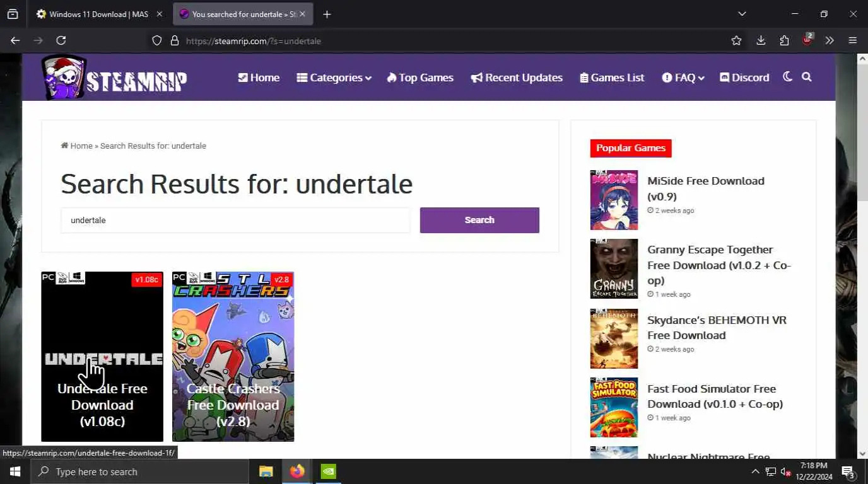Click the Granny Escape Together thumbnail
This screenshot has height=484, width=868.
point(614,269)
